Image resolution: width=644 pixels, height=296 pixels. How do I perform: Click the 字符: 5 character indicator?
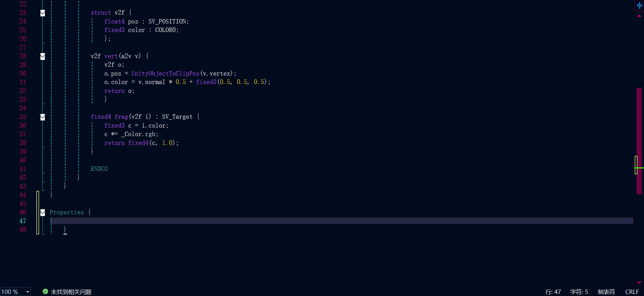[579, 292]
